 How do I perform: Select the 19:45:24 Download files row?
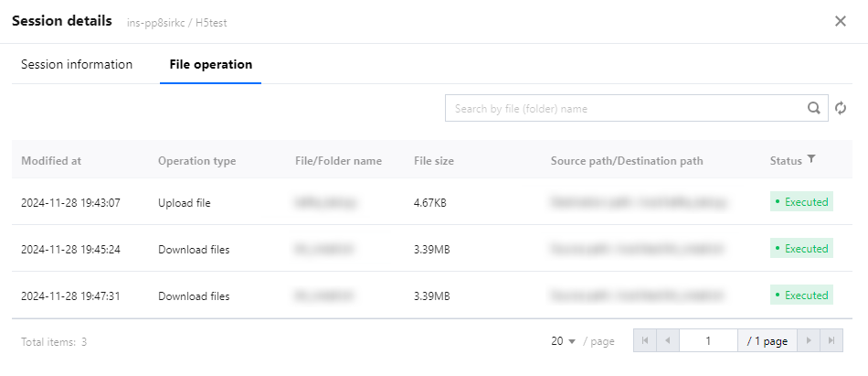click(x=194, y=249)
